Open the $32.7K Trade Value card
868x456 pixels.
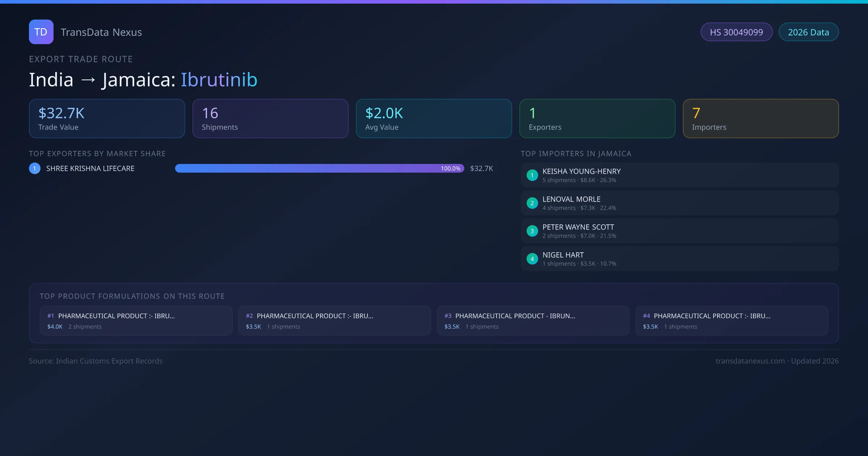107,119
